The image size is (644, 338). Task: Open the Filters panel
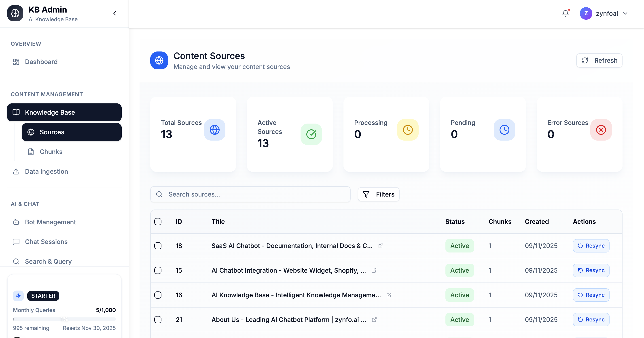point(378,194)
